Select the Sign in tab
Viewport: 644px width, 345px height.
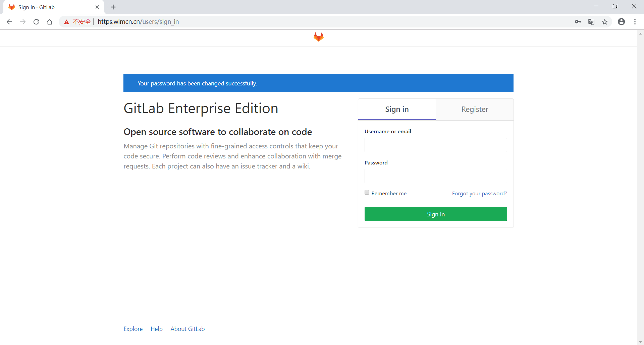[x=396, y=109]
